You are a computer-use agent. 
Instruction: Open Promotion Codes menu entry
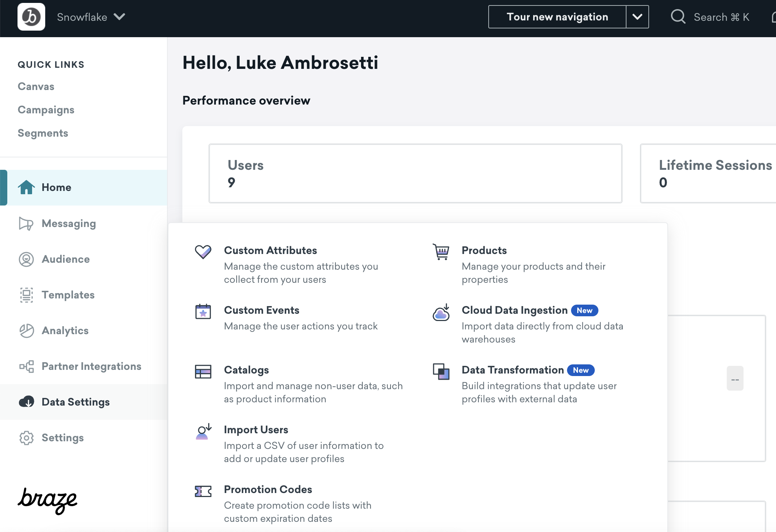coord(268,489)
